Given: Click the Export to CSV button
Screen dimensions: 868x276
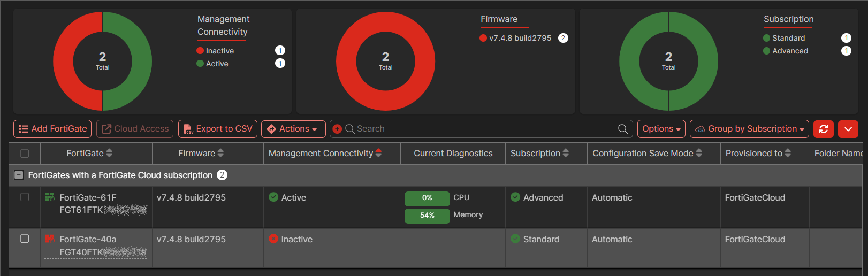Looking at the screenshot, I should pos(217,129).
